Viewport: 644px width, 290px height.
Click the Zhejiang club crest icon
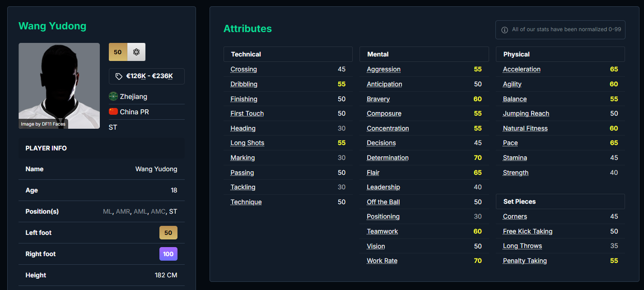[x=113, y=96]
